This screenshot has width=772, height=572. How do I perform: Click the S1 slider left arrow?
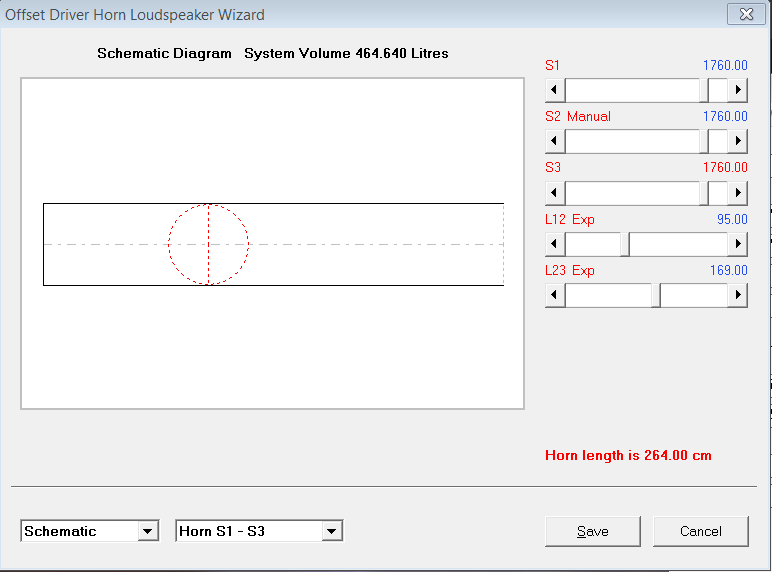555,90
